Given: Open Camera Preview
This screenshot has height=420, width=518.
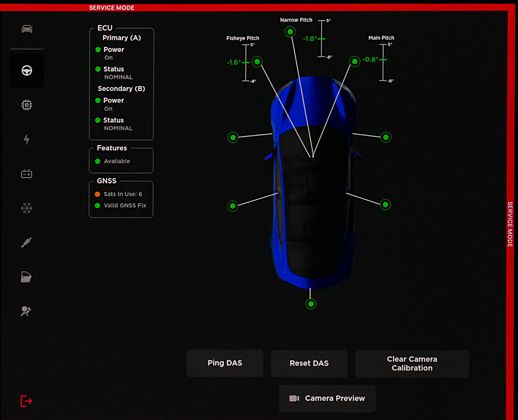Looking at the screenshot, I should point(327,398).
